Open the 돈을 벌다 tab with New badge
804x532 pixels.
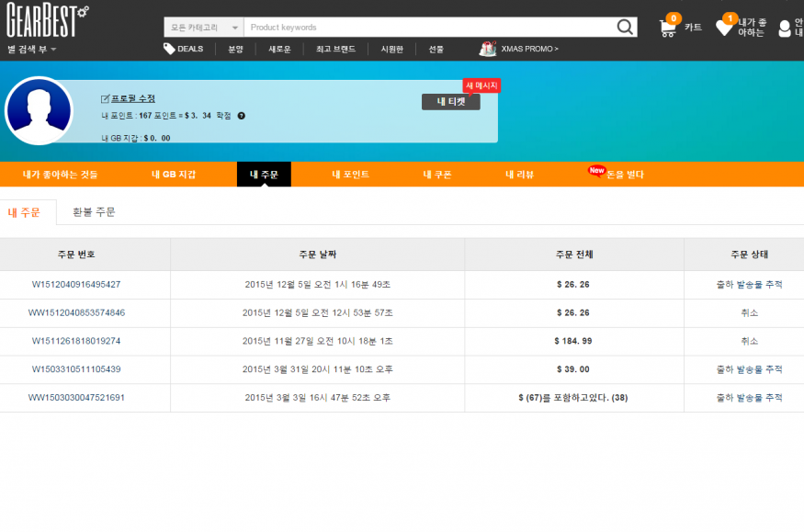pyautogui.click(x=624, y=174)
